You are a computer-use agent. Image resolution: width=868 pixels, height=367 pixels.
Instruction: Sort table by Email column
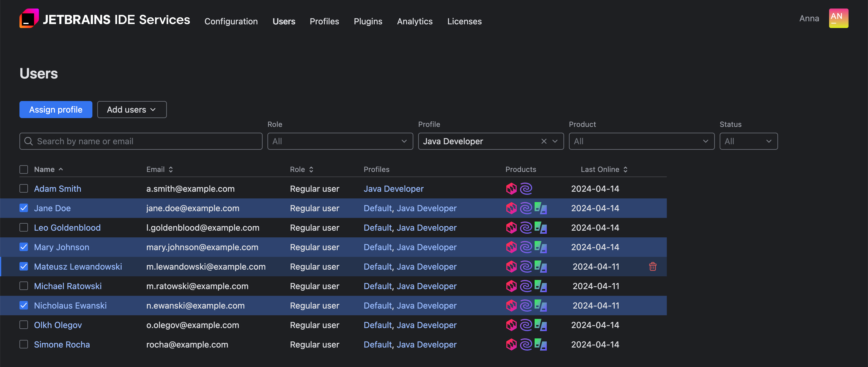[159, 169]
